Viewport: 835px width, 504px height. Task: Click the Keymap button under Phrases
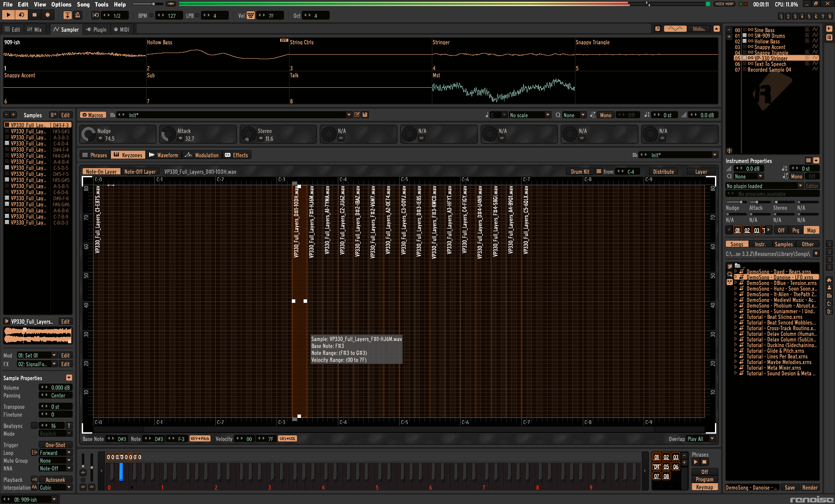click(x=705, y=487)
